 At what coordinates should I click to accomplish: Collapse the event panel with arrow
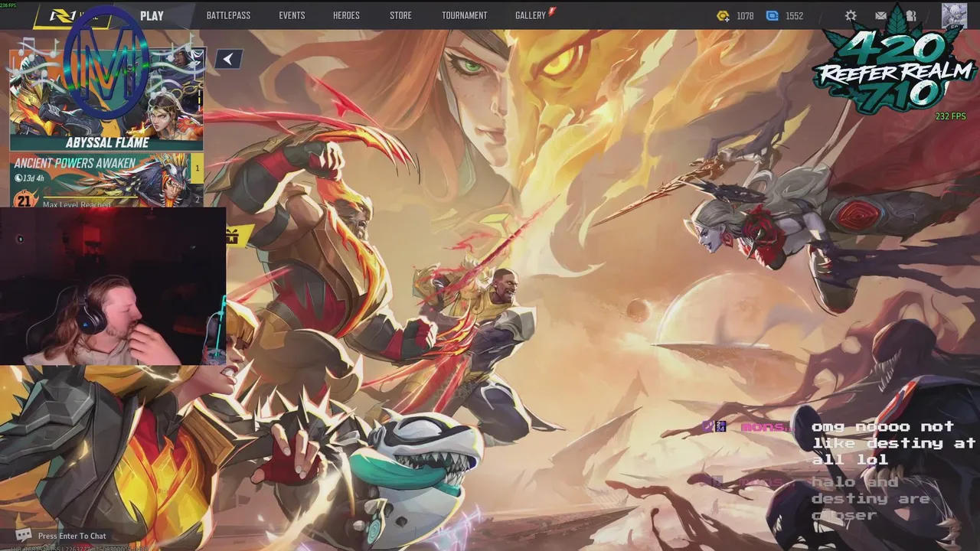pyautogui.click(x=228, y=59)
